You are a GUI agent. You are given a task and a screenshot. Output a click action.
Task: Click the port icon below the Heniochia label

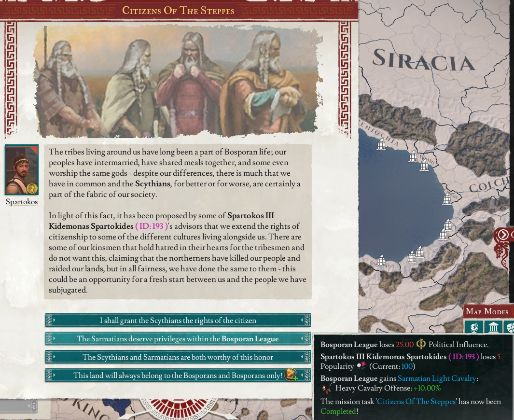coord(381,144)
